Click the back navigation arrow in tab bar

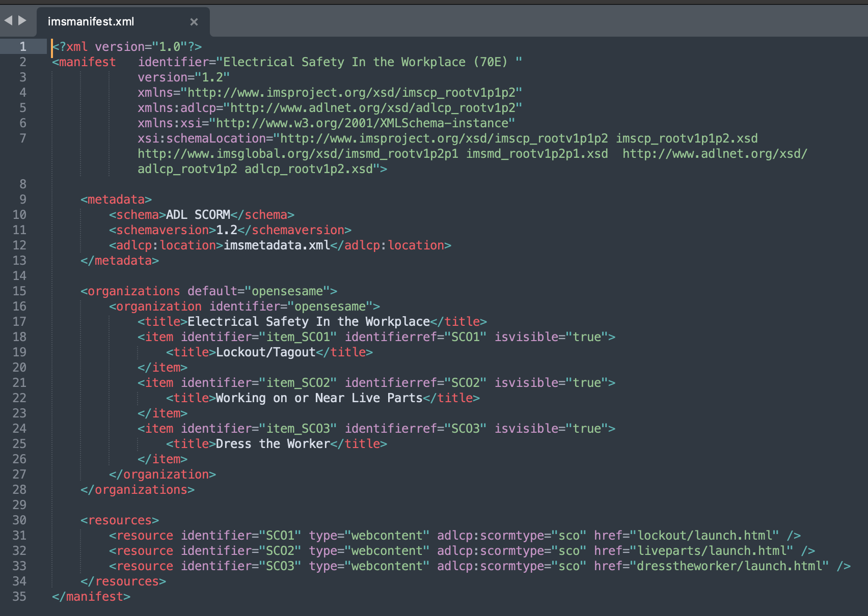point(8,21)
